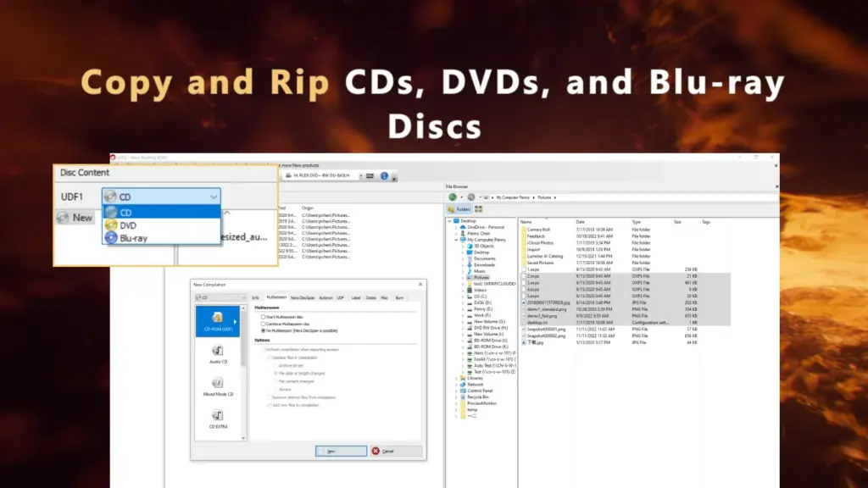Choose No Multisession in the dialog
The width and height of the screenshot is (868, 488).
tap(263, 330)
